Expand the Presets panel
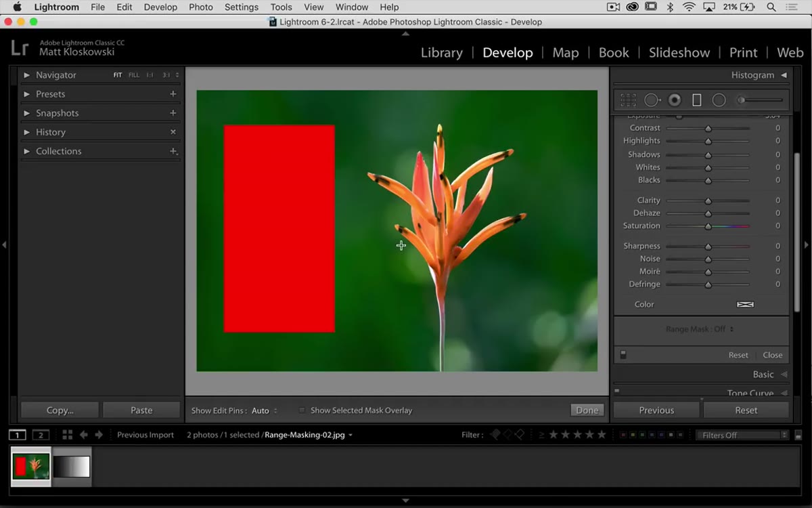 point(27,94)
